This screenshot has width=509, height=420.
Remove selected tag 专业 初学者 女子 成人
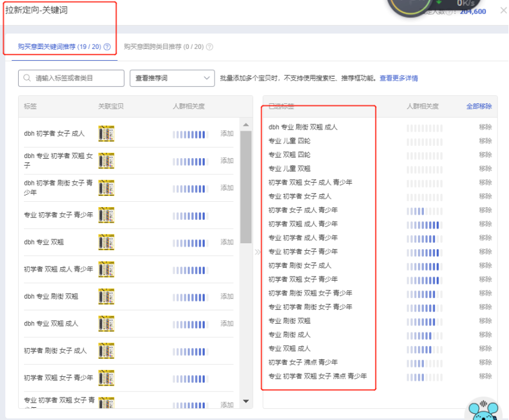tap(485, 196)
